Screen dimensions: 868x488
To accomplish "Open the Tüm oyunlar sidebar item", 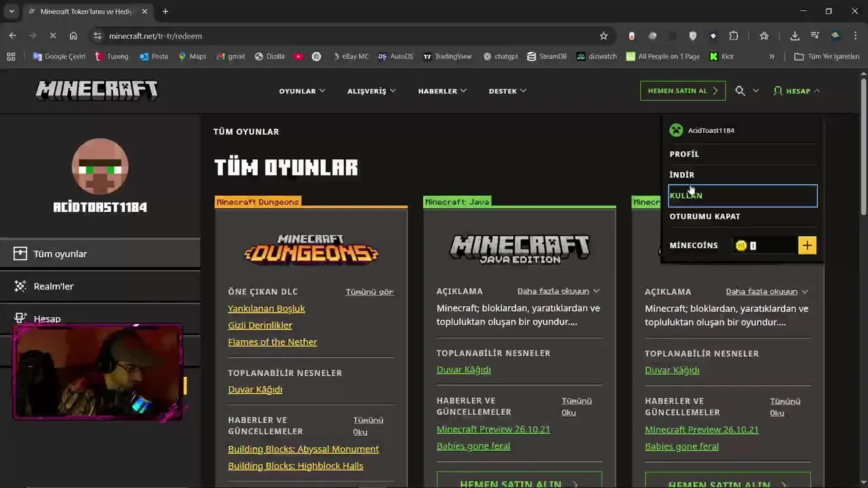I will point(100,253).
